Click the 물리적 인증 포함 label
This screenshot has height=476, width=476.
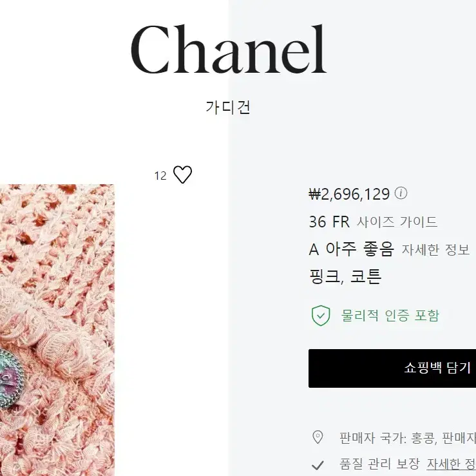pyautogui.click(x=390, y=316)
